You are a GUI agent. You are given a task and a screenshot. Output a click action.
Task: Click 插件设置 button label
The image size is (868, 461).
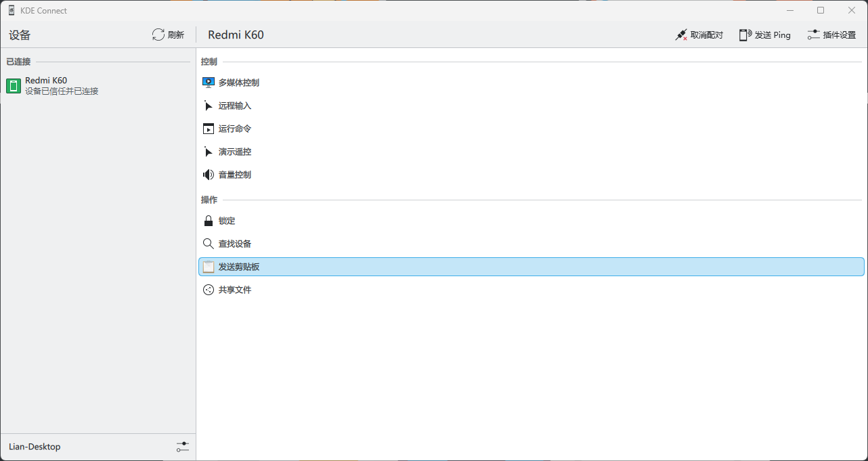pos(840,35)
